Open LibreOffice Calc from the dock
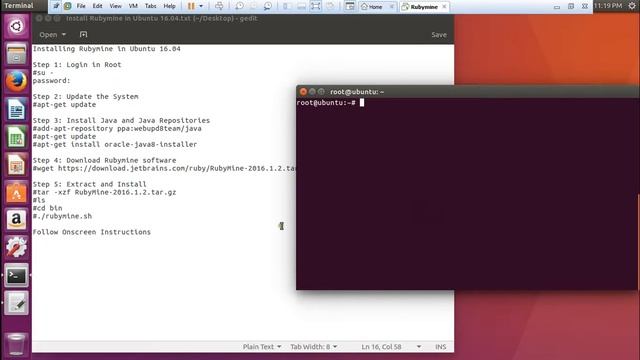Image resolution: width=640 pixels, height=360 pixels. click(16, 137)
